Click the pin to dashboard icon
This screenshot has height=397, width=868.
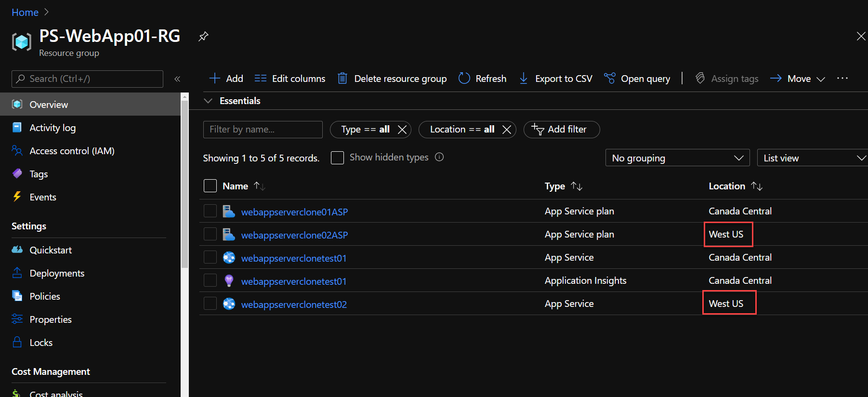[203, 37]
